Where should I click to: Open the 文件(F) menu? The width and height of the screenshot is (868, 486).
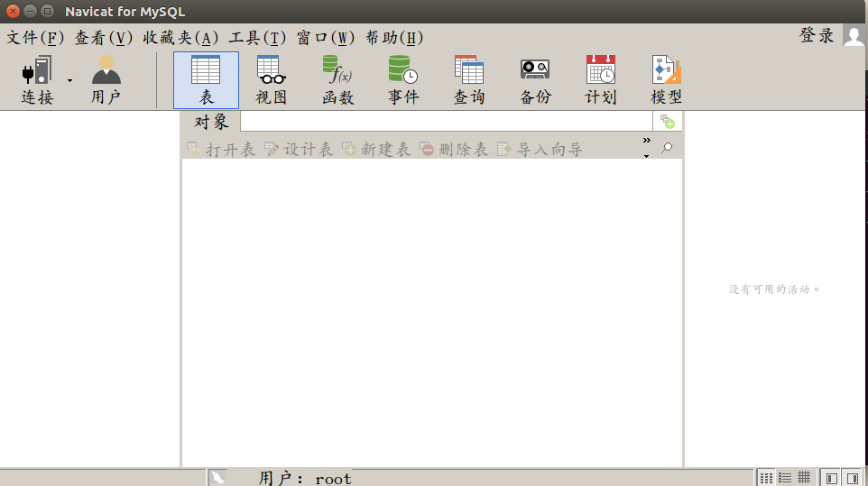tap(36, 38)
